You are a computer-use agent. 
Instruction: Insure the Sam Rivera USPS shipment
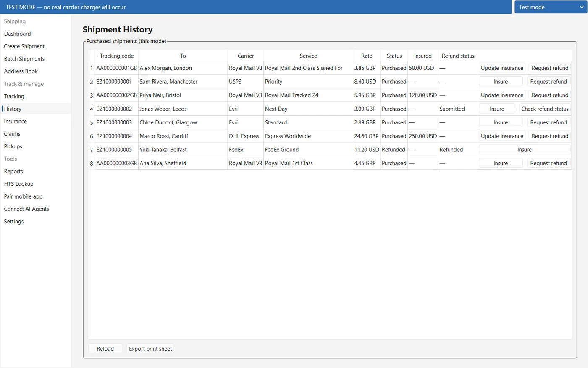[x=501, y=82]
